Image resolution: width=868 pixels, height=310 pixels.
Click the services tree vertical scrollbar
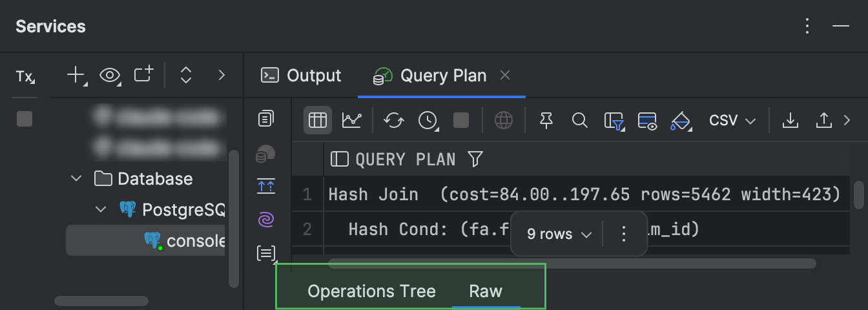tap(234, 219)
